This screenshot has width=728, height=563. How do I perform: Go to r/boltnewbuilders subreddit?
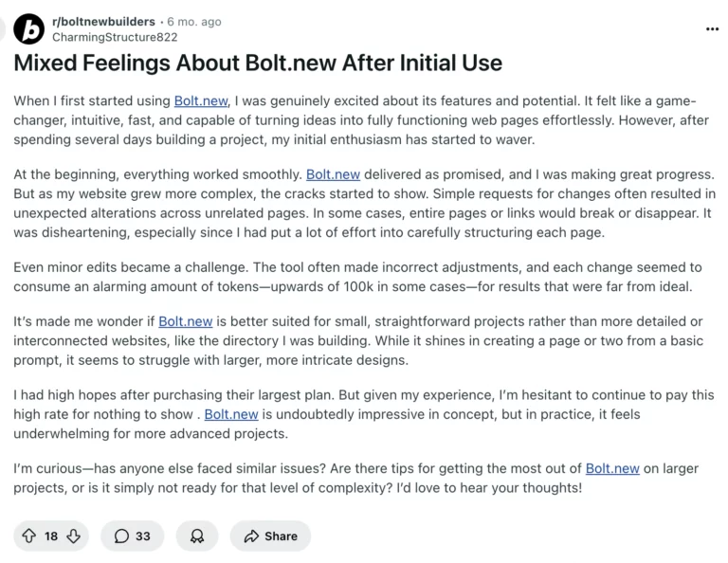click(104, 22)
